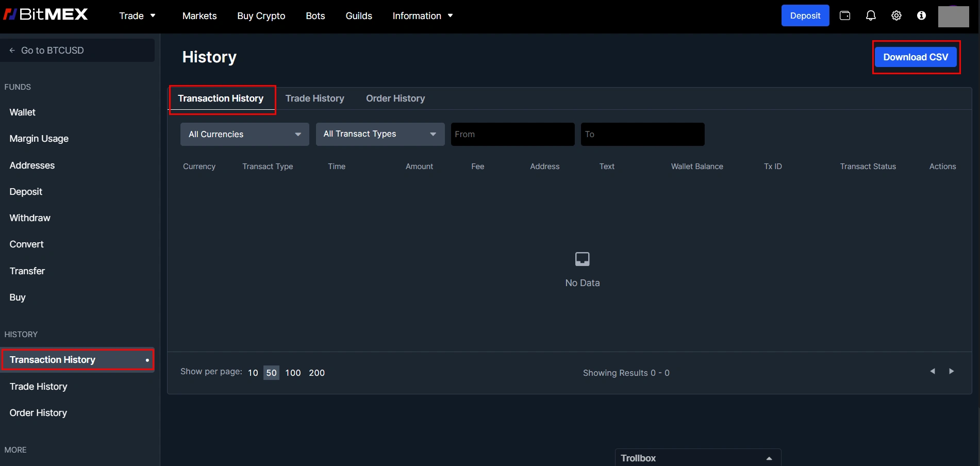The height and width of the screenshot is (466, 980).
Task: Select Order History in sidebar
Action: coord(38,413)
